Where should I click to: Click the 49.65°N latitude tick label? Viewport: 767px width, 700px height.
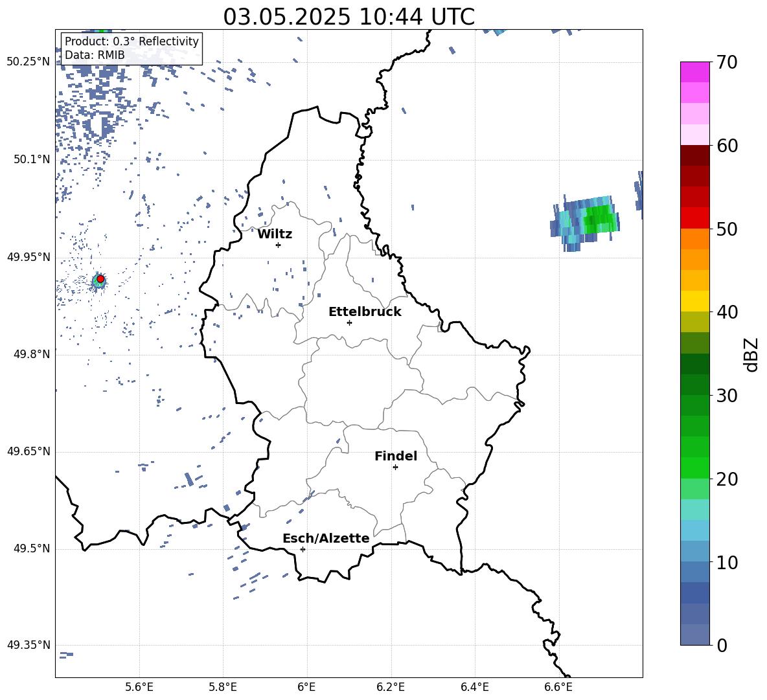(x=29, y=451)
